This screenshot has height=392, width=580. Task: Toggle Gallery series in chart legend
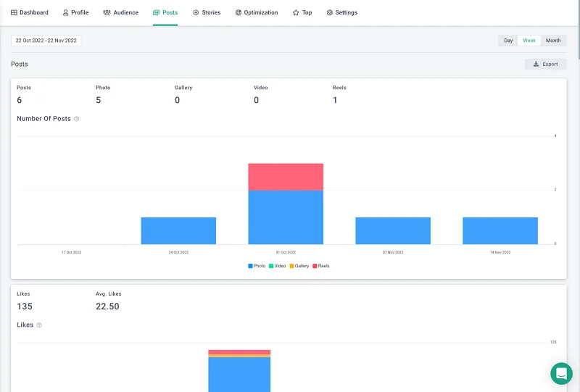298,266
